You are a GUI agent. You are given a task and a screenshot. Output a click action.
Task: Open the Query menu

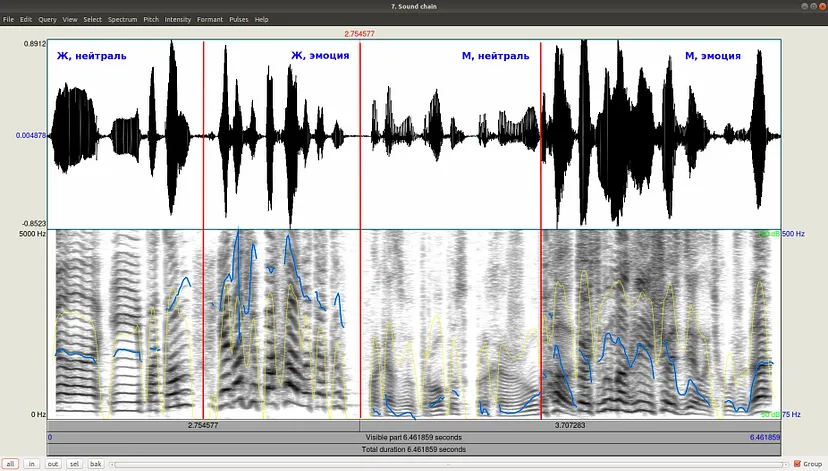coord(47,20)
